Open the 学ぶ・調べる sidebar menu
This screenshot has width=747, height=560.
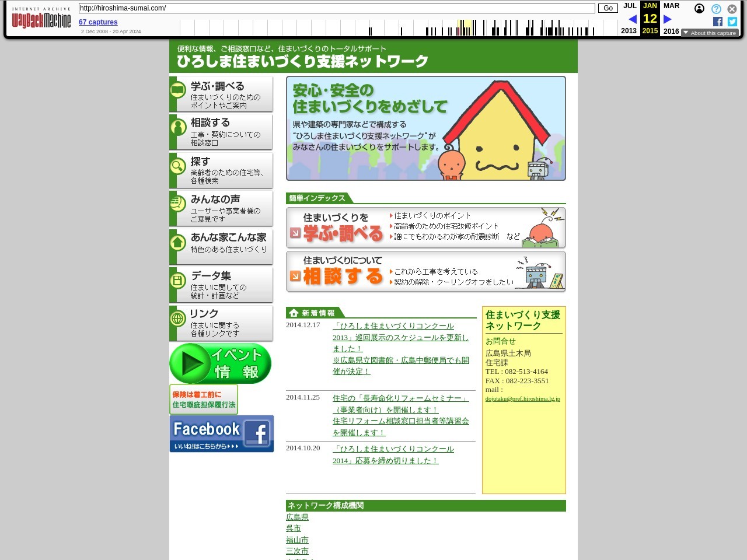point(221,94)
